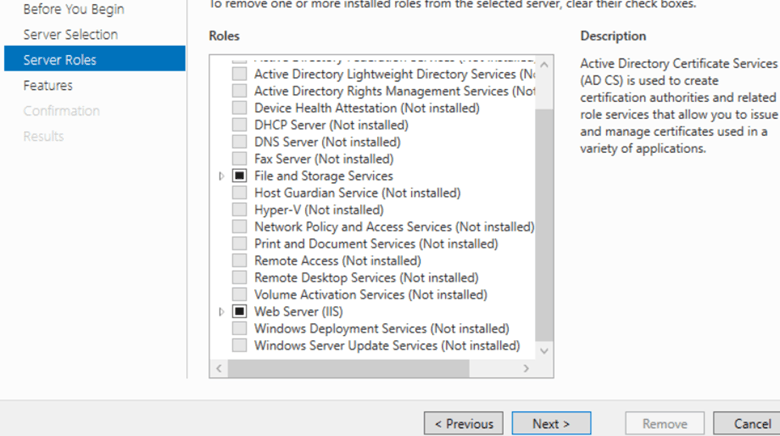780x436 pixels.
Task: Click the roles list scroll up arrow
Action: point(544,65)
